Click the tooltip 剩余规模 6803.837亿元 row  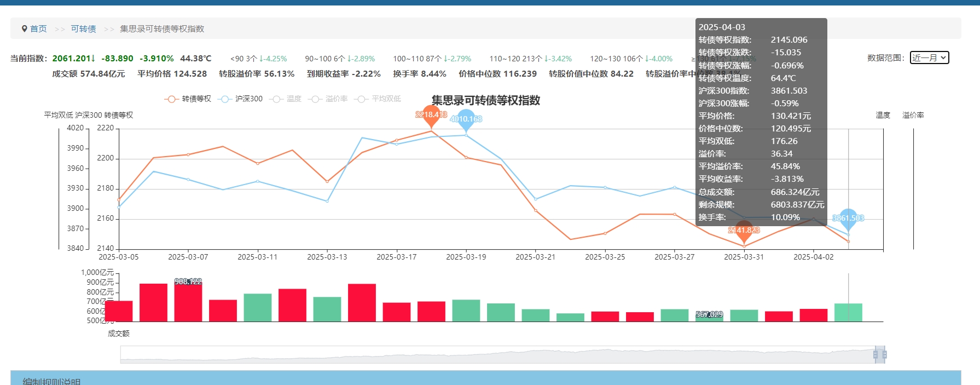tap(761, 204)
